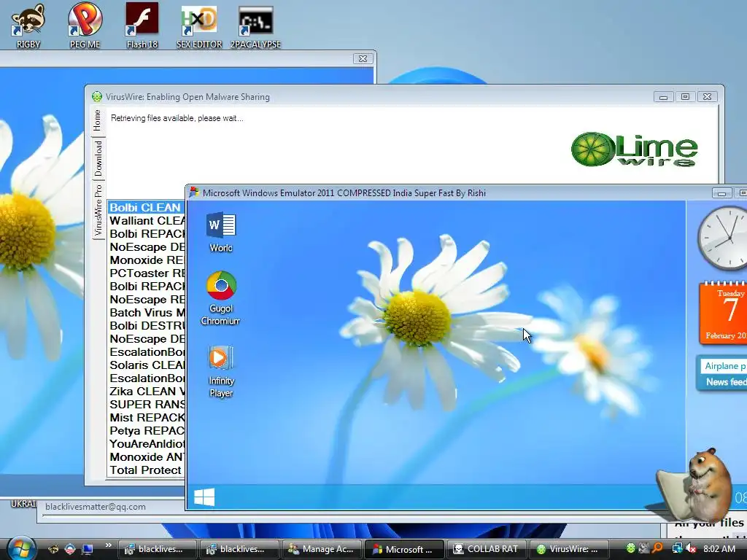Switch to the Download tab in VirusWire

pos(98,158)
